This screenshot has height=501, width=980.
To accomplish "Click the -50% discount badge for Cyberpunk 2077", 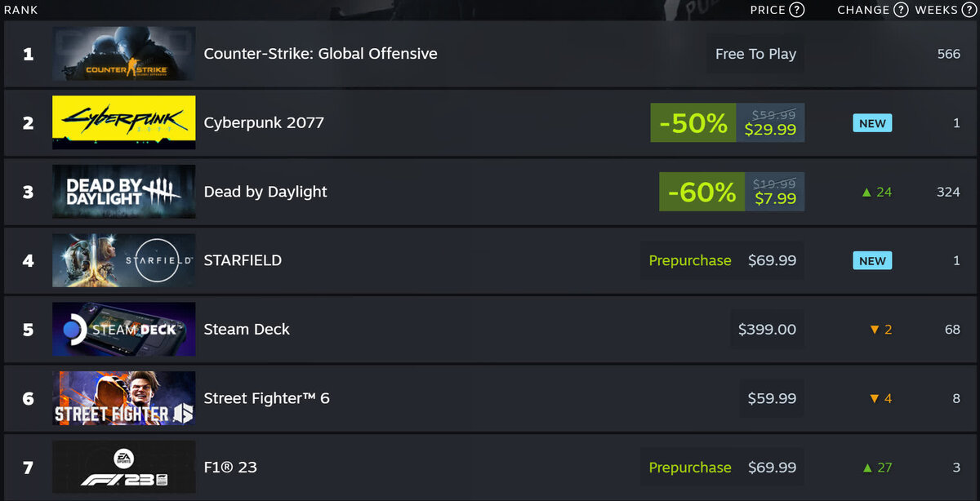I will 693,122.
